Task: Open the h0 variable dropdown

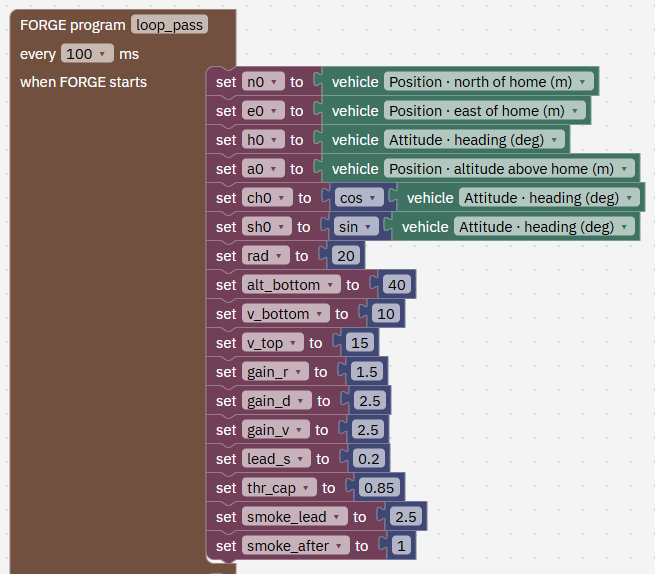Action: click(263, 140)
